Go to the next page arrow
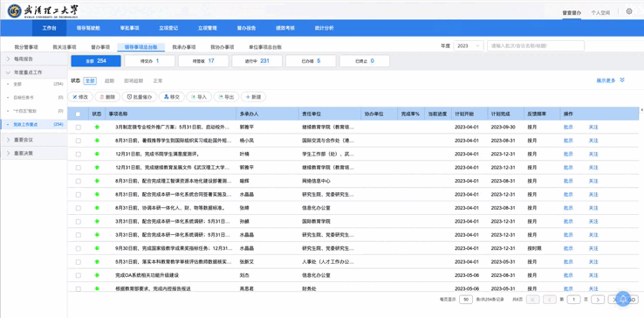 (598, 300)
